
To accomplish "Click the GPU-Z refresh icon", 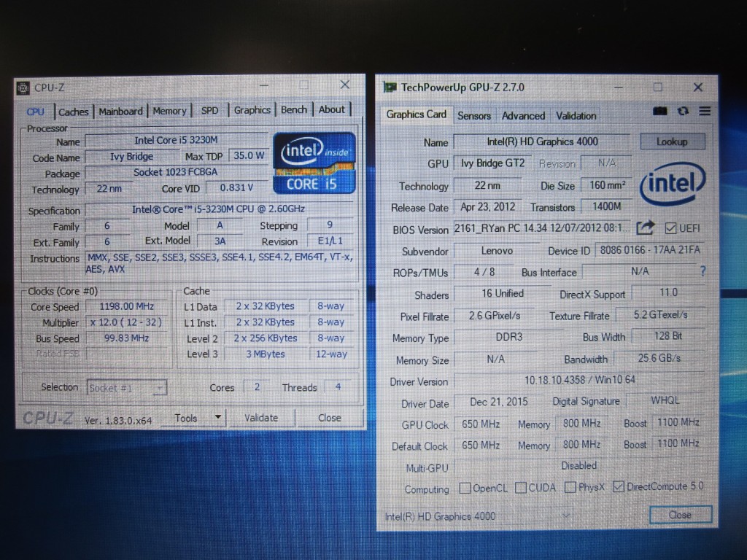I will point(683,112).
